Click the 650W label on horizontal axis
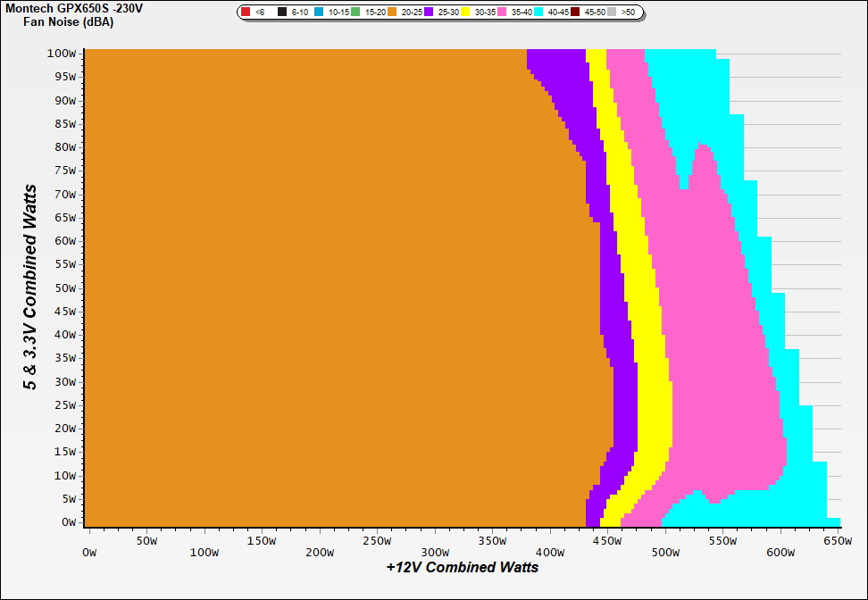Viewport: 868px width, 600px height. (x=830, y=541)
